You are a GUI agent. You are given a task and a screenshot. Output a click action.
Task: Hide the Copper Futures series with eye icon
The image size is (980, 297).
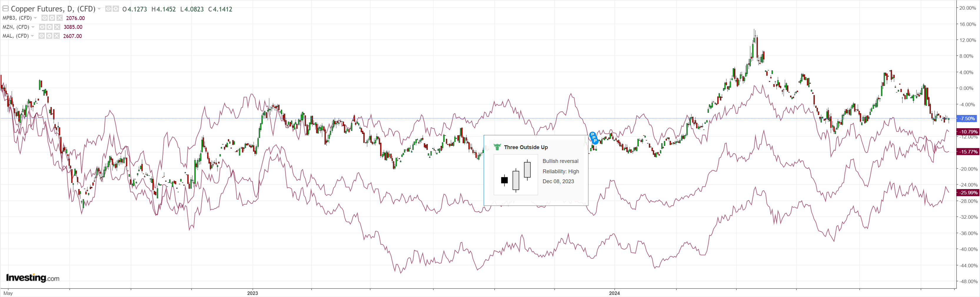109,9
